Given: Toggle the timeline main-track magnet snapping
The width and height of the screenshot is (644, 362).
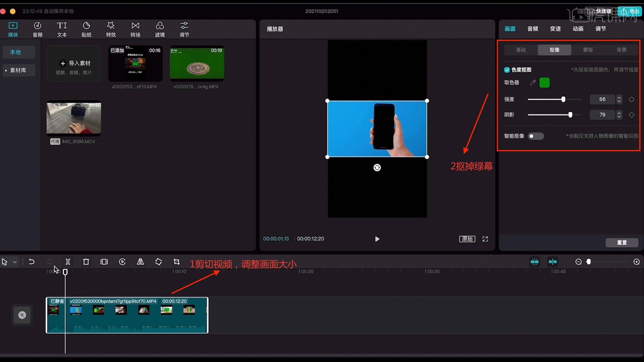Looking at the screenshot, I should 535,262.
